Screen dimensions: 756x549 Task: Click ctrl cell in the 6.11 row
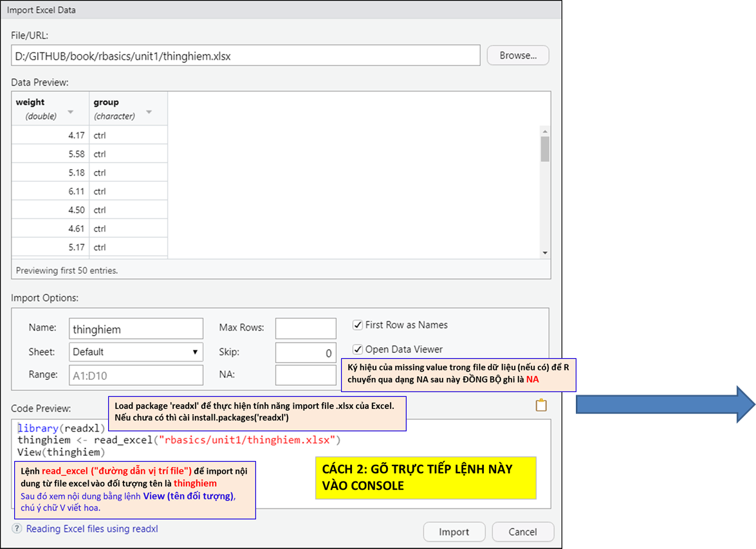128,191
